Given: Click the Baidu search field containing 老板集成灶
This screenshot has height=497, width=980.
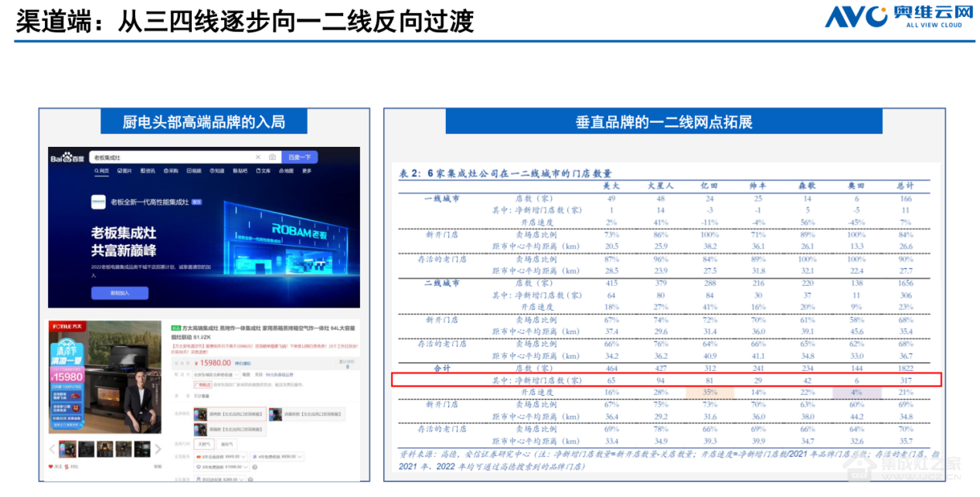Looking at the screenshot, I should pos(185,157).
